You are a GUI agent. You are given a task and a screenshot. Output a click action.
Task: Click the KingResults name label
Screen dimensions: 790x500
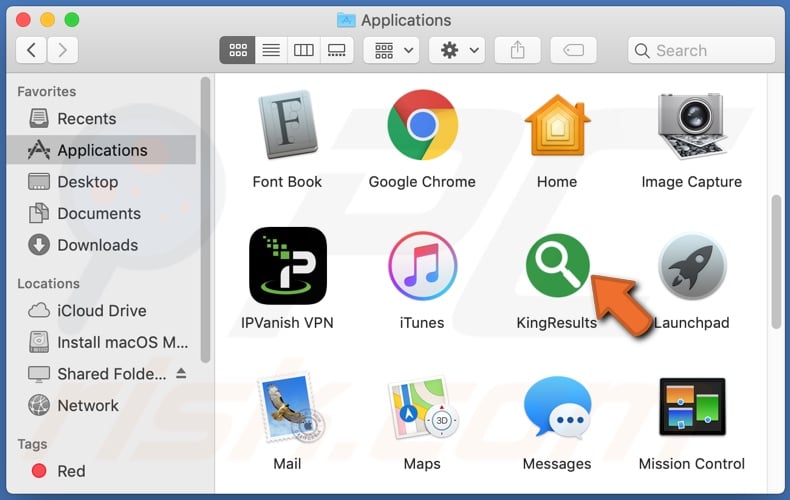click(557, 323)
